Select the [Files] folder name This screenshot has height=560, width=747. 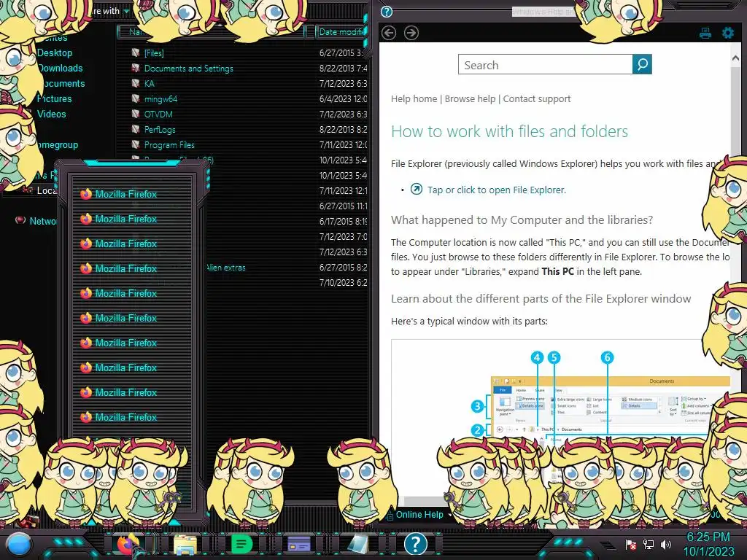pyautogui.click(x=154, y=52)
